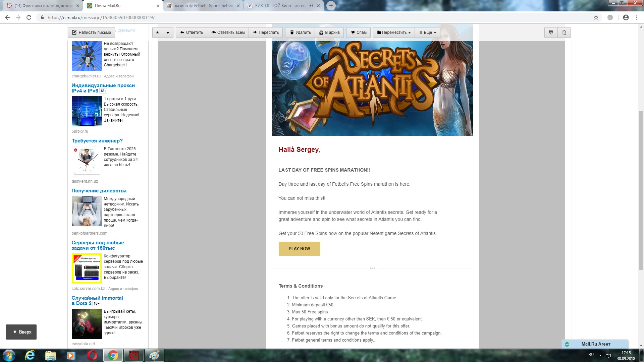Viewport: 644px width, 362px height.
Task: Mute the audio on the ВИКТОР ЦОЙ tab
Action: coord(311,6)
